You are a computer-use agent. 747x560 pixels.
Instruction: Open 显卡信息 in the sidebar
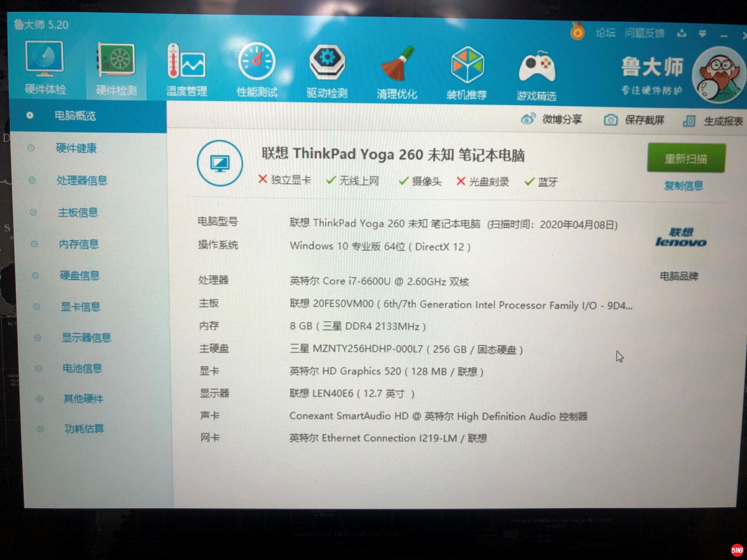(81, 307)
